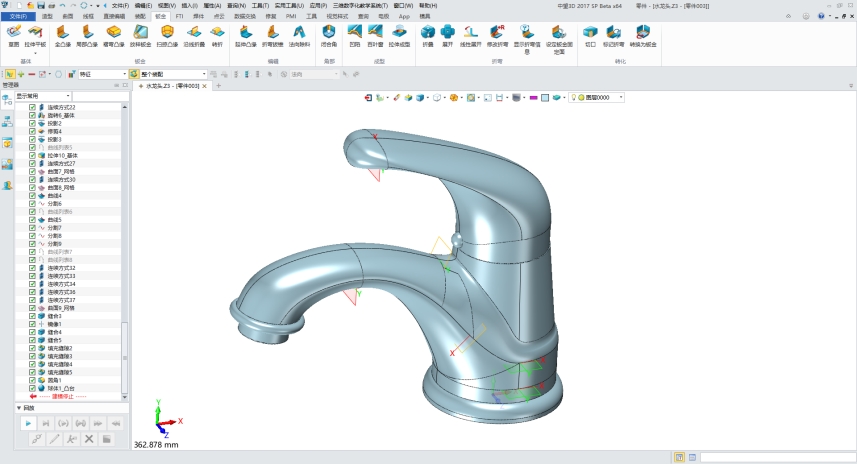Disable the 曲线4 feature checkbox

coord(32,195)
